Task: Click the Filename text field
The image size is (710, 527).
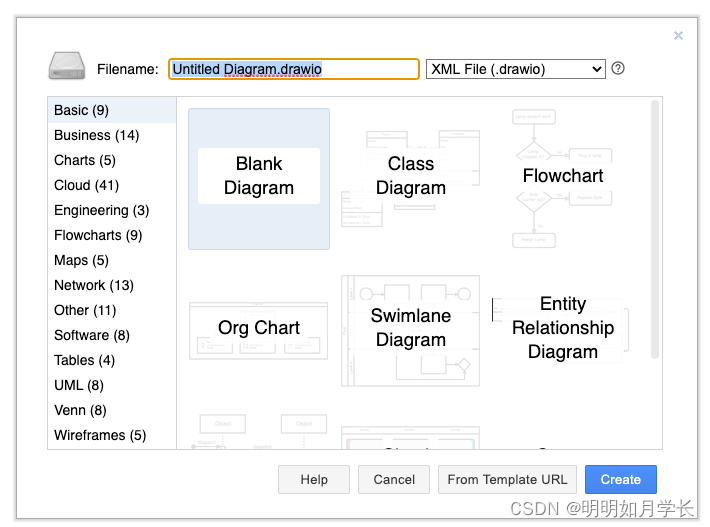Action: [293, 69]
